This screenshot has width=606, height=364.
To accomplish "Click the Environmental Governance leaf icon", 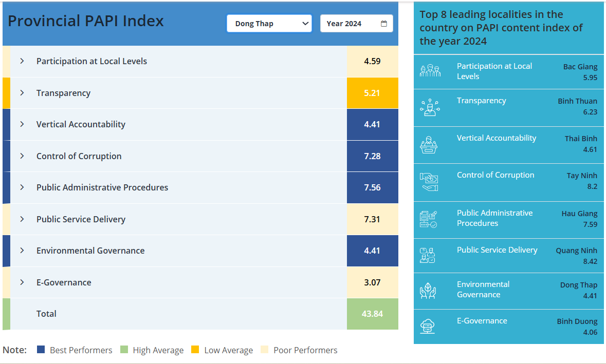I will coord(428,291).
